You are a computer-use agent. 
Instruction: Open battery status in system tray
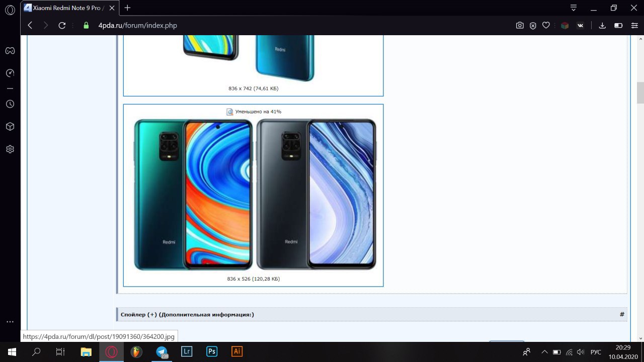point(557,352)
